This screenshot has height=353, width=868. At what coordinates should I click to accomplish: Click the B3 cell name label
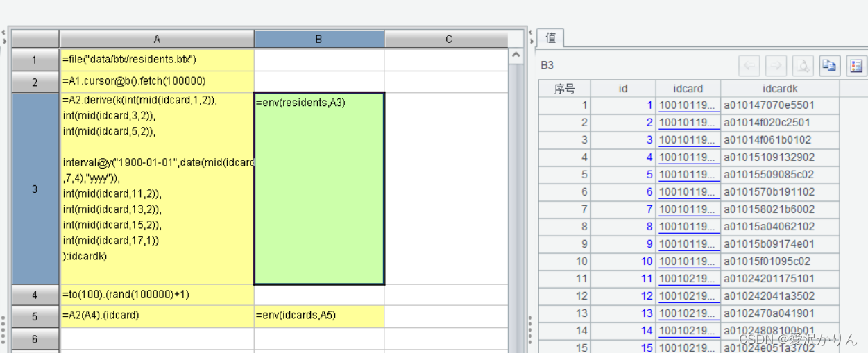pyautogui.click(x=547, y=66)
